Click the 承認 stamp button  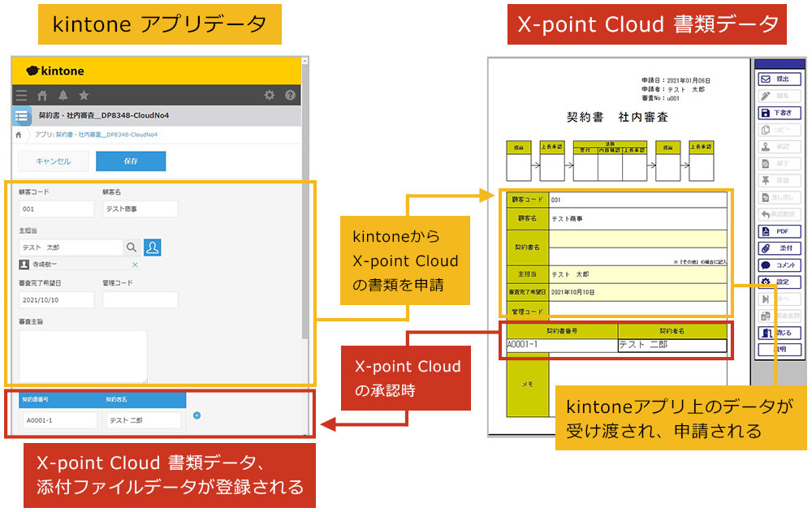click(780, 147)
